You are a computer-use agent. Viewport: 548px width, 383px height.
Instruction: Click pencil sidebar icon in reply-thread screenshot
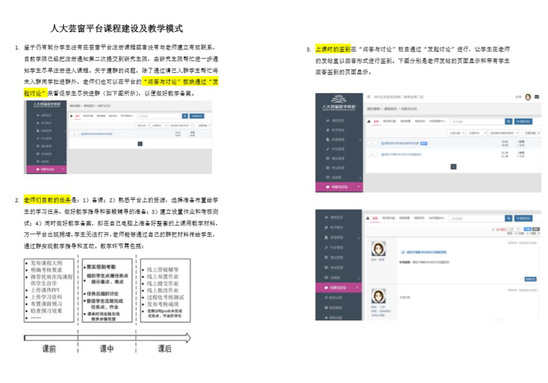[326, 247]
